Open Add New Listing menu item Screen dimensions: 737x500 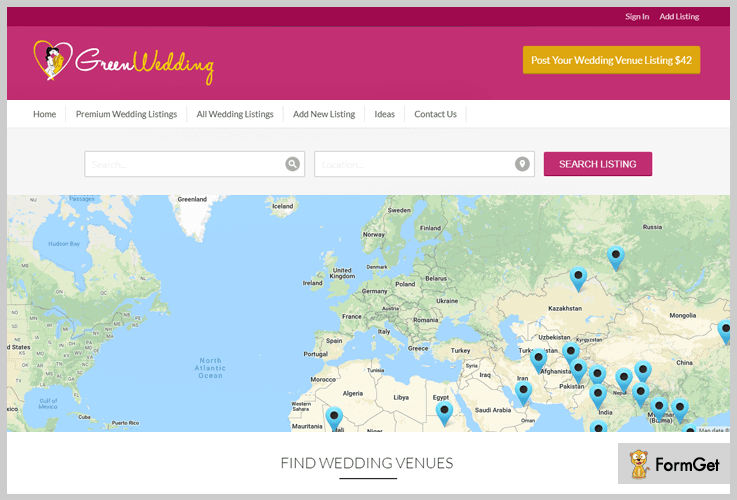[x=324, y=114]
